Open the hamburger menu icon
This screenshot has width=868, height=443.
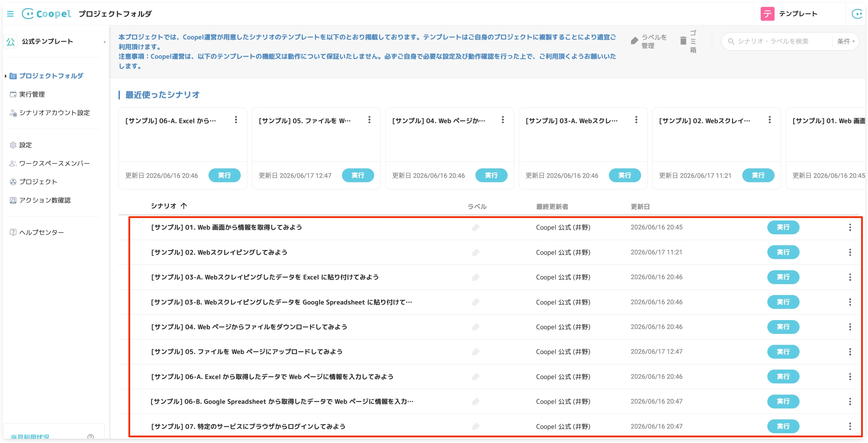coord(10,14)
